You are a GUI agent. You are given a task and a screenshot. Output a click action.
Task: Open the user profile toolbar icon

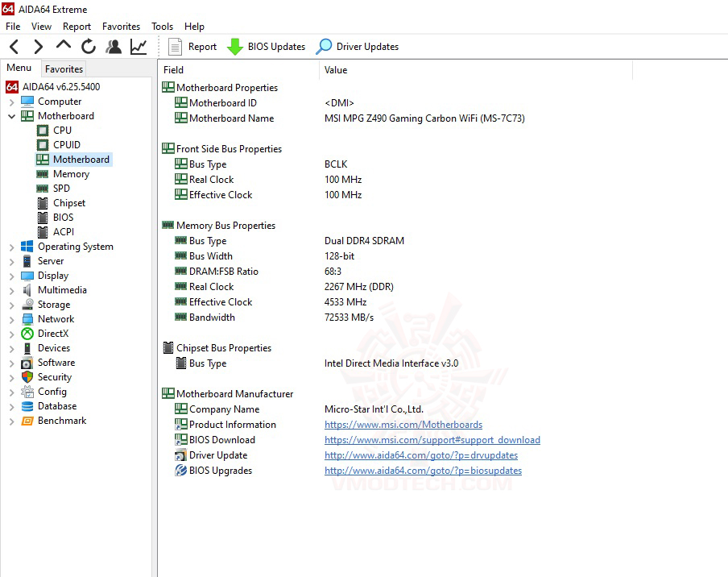(114, 47)
